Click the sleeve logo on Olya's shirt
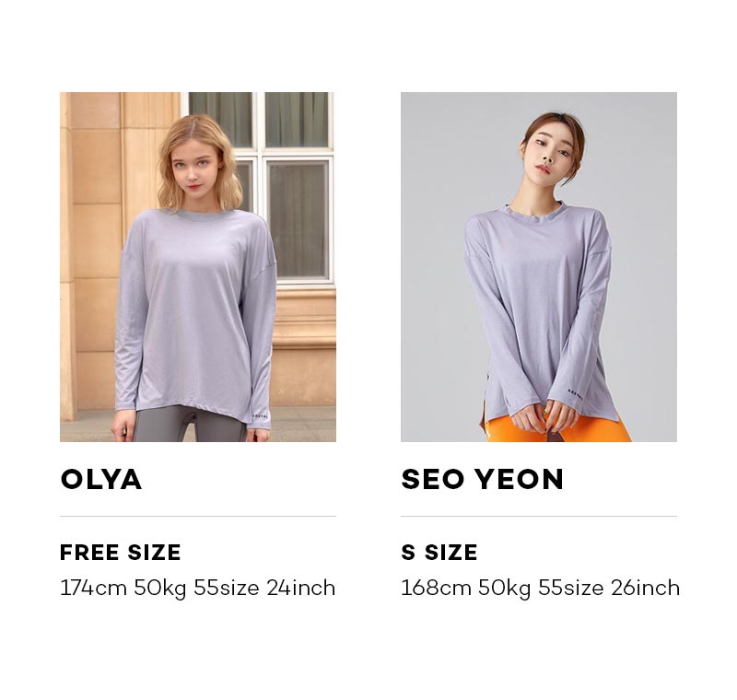Screen dimensions: 737x700 coord(260,415)
